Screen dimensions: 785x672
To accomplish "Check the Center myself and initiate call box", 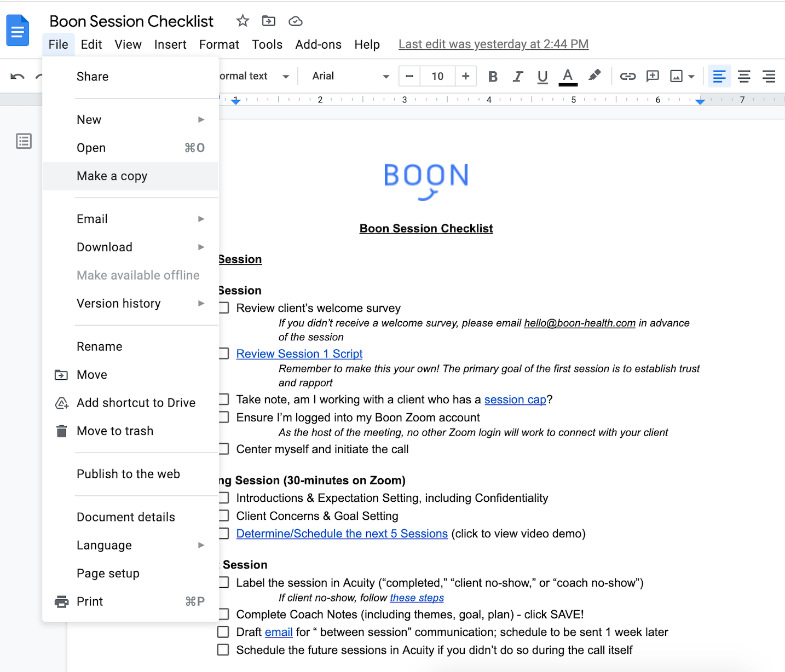I will [223, 449].
